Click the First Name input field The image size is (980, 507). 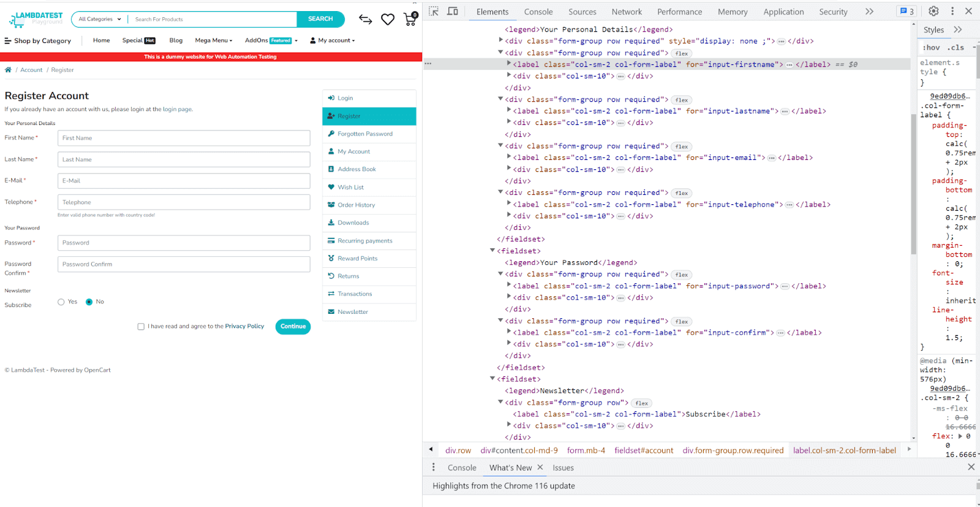(184, 138)
